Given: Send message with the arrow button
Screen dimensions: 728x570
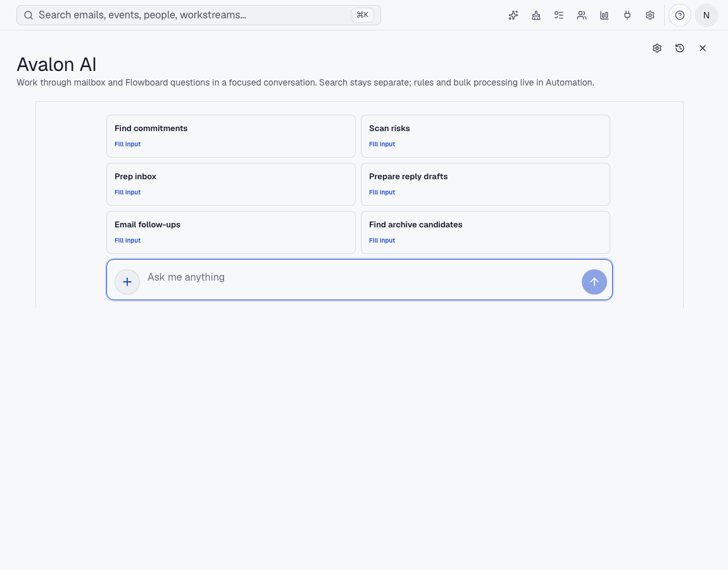Looking at the screenshot, I should tap(594, 281).
